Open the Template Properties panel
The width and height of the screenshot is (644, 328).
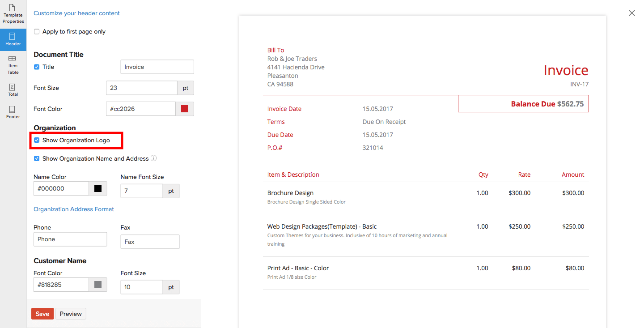[13, 13]
